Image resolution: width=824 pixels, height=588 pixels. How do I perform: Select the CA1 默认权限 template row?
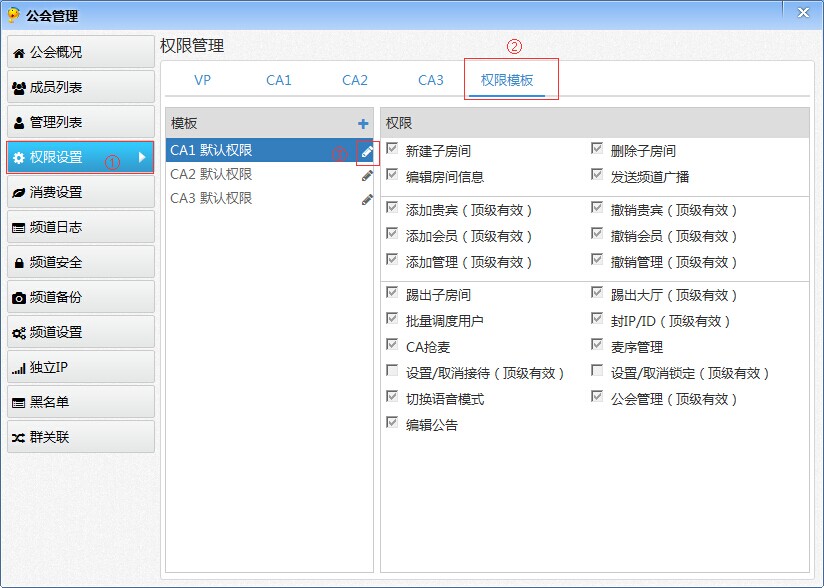(x=269, y=150)
